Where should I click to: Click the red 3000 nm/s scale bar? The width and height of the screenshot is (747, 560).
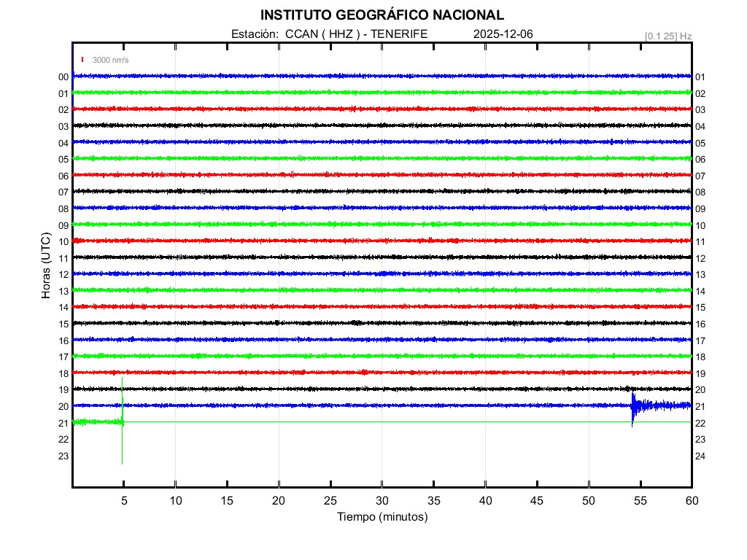83,60
